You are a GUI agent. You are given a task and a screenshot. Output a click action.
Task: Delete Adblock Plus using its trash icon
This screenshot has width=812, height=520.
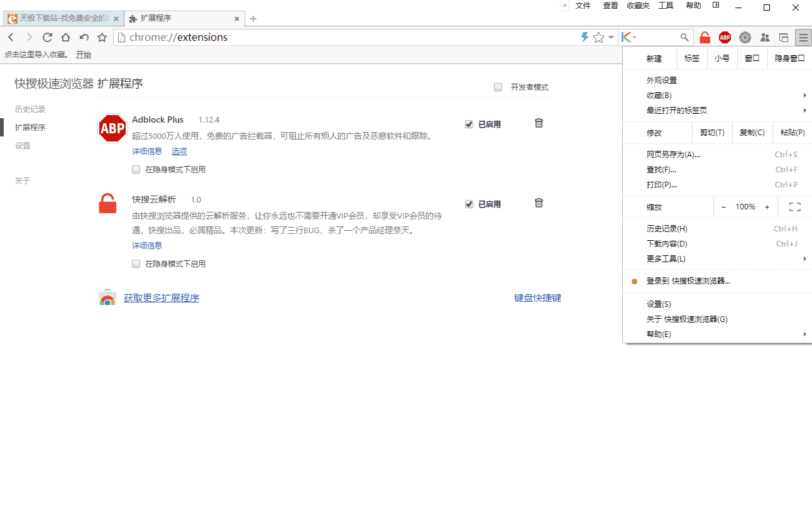tap(539, 123)
